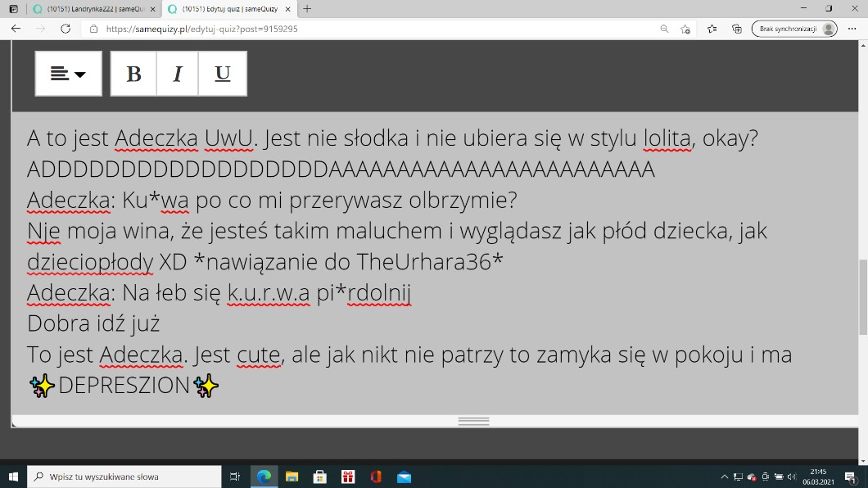The image size is (868, 488).
Task: Open the browser favorites list
Action: click(712, 29)
